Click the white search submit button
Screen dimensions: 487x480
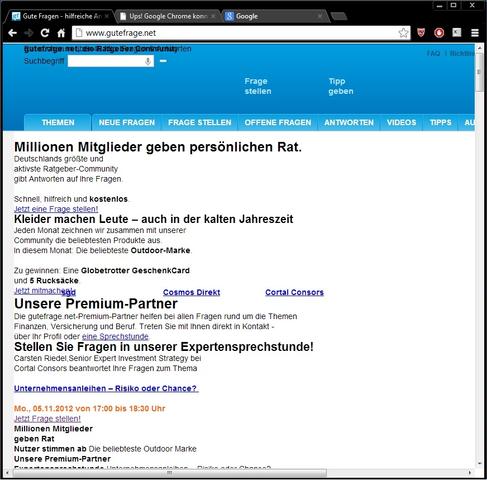(163, 61)
